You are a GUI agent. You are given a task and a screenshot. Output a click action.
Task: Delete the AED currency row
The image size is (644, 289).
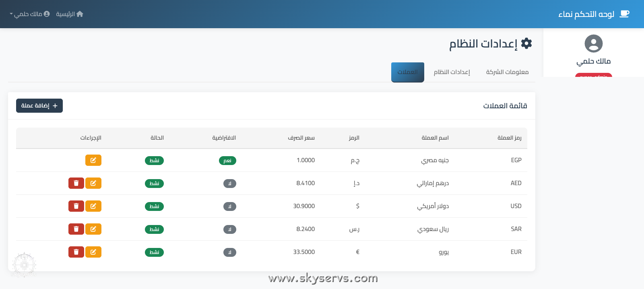coord(76,183)
